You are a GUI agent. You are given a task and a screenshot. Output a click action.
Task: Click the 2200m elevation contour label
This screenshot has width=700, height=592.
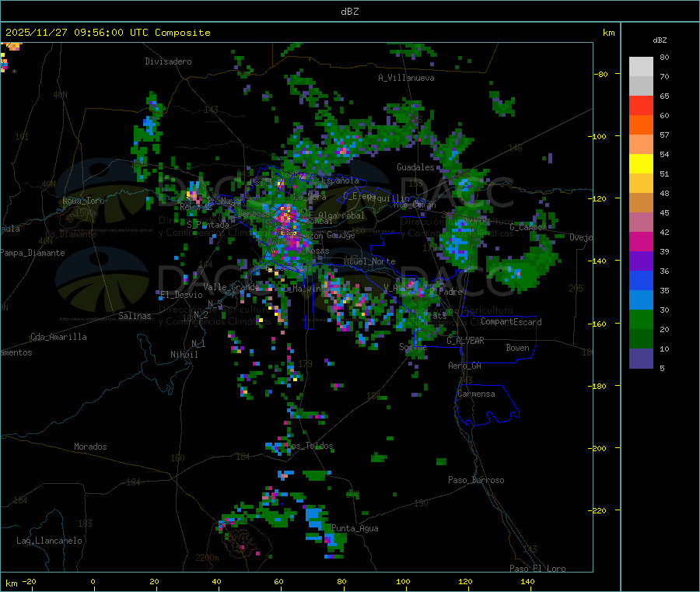tap(207, 558)
